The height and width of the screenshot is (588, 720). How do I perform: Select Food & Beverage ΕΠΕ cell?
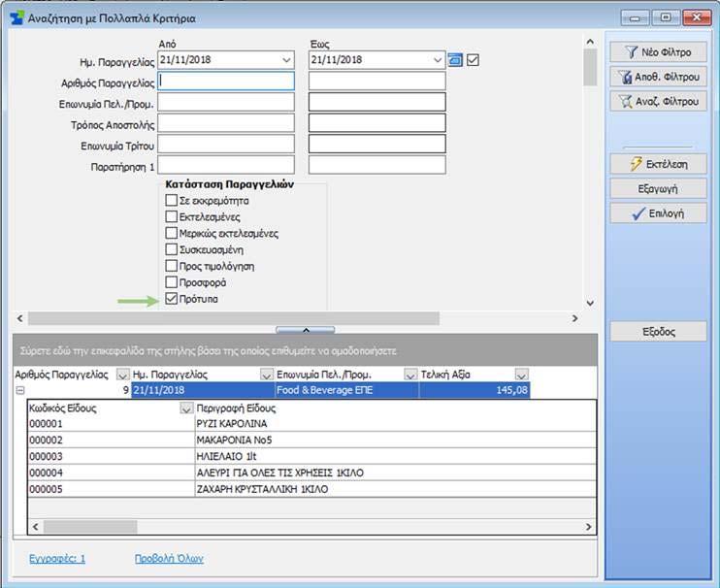click(x=346, y=391)
